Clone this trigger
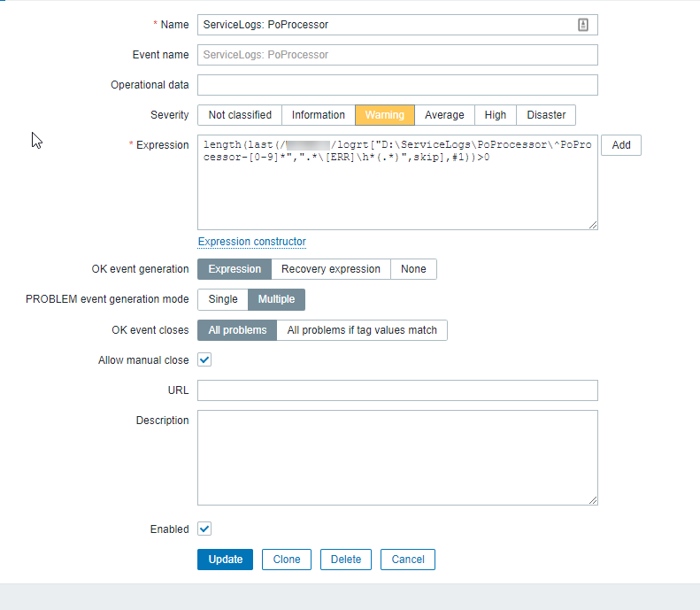 (x=287, y=560)
